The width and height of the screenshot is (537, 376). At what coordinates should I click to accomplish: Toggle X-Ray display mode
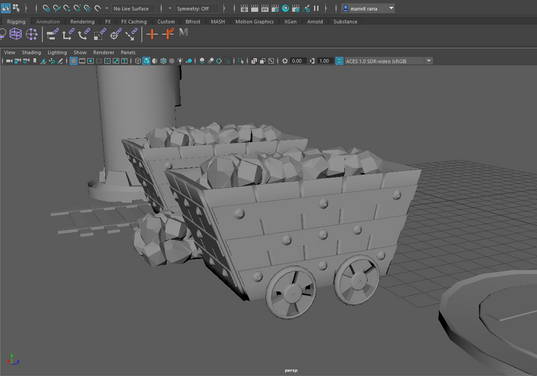point(254,61)
